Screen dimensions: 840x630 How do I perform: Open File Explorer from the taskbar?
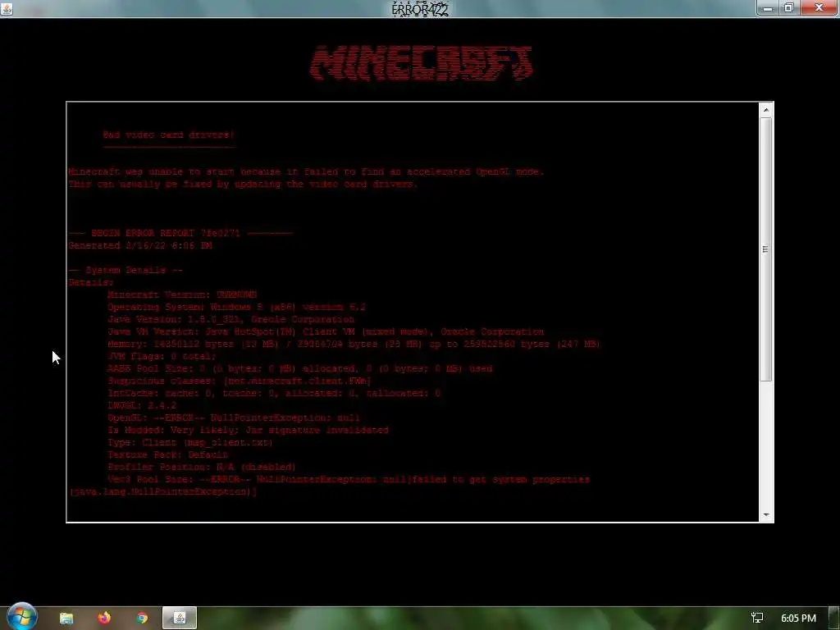66,619
